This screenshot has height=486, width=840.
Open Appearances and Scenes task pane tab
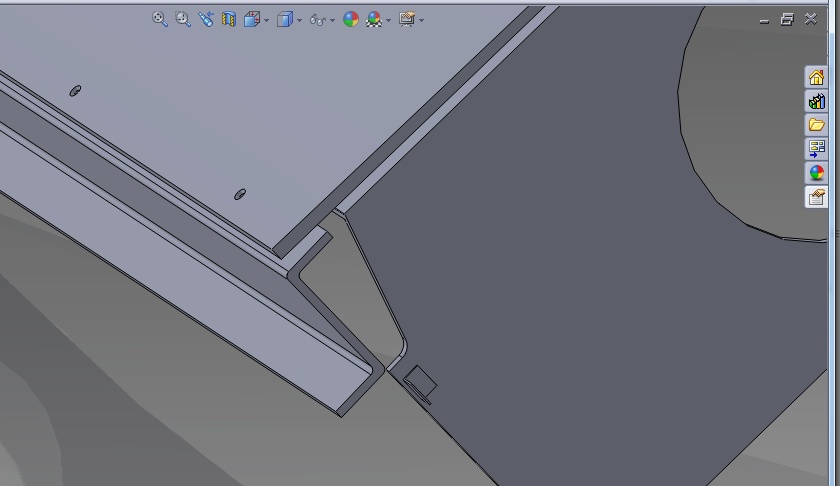point(816,173)
